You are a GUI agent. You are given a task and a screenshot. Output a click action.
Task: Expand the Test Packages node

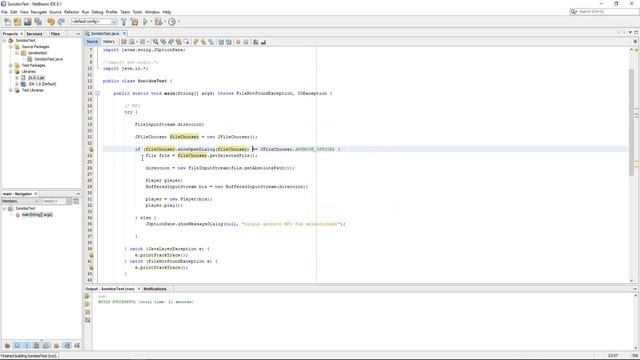pos(11,65)
